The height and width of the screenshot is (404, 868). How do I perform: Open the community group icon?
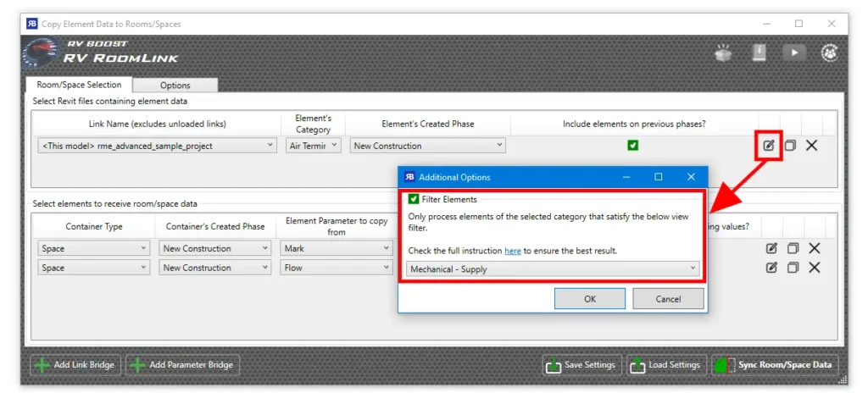pyautogui.click(x=829, y=53)
